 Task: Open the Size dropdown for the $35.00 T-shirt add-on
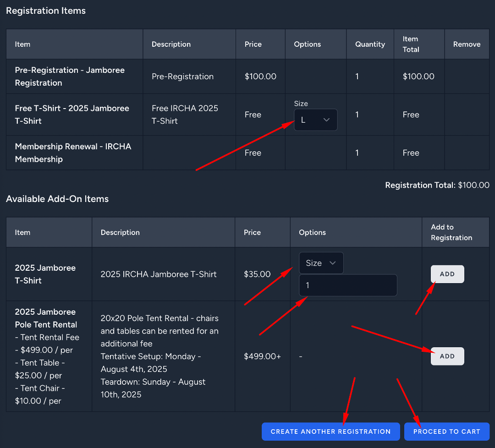coord(321,263)
